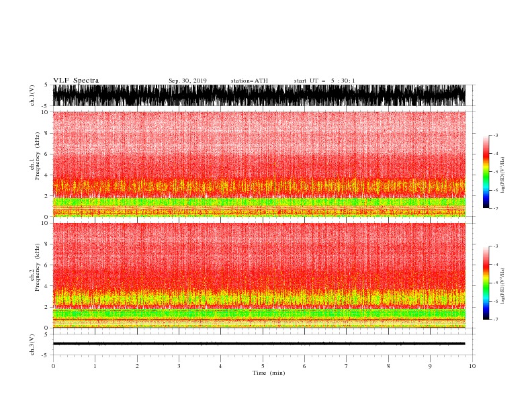532x411 pixels.
Task: Click the -7 label on ch.1 colorbar
Action: (x=495, y=208)
